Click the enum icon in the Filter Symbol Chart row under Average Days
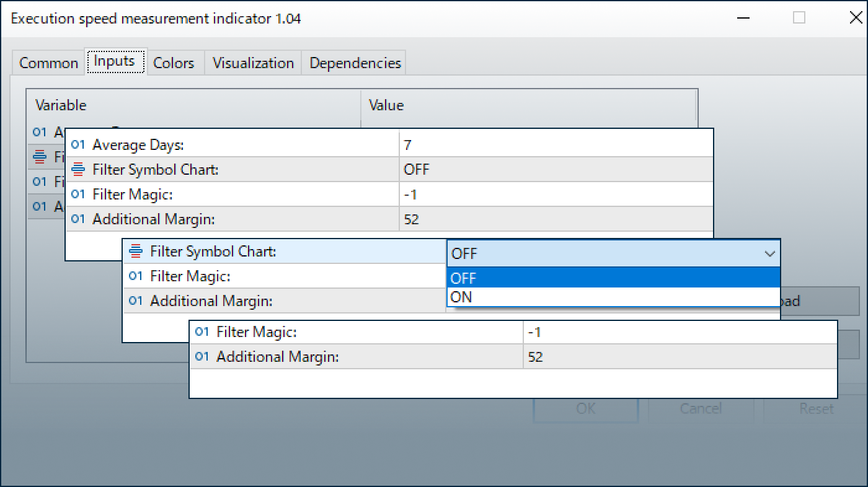Viewport: 868px width, 487px height. [78, 169]
